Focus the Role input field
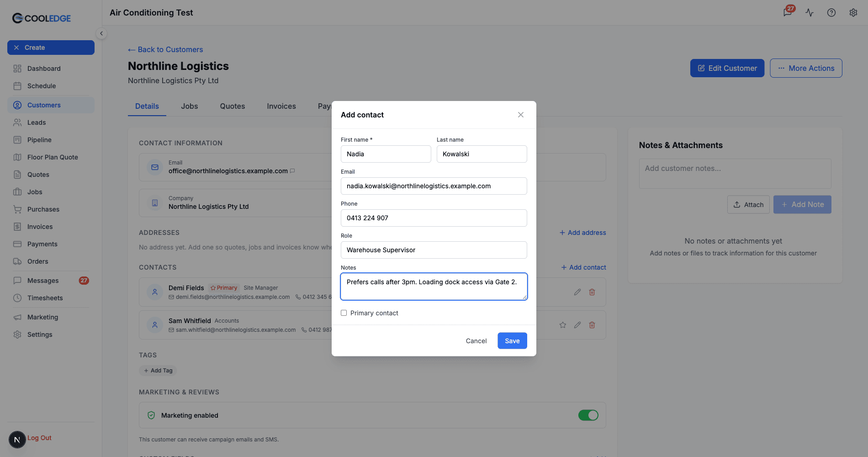The width and height of the screenshot is (868, 457). pos(434,250)
